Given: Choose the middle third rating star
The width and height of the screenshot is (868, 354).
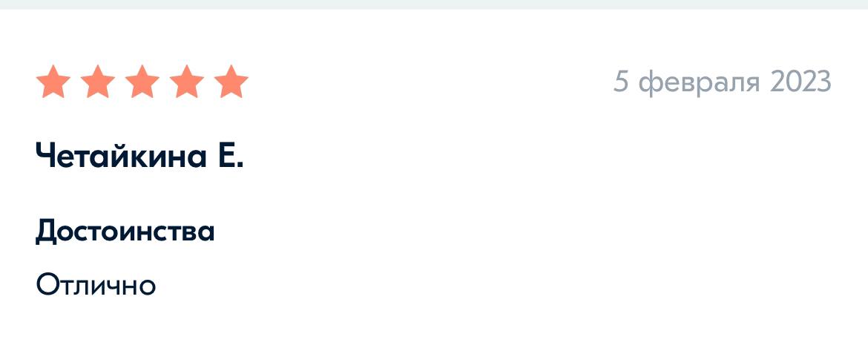Looking at the screenshot, I should (142, 82).
